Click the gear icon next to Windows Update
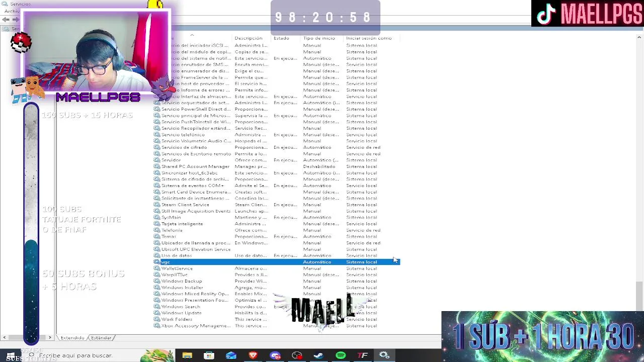This screenshot has height=362, width=644. [157, 313]
